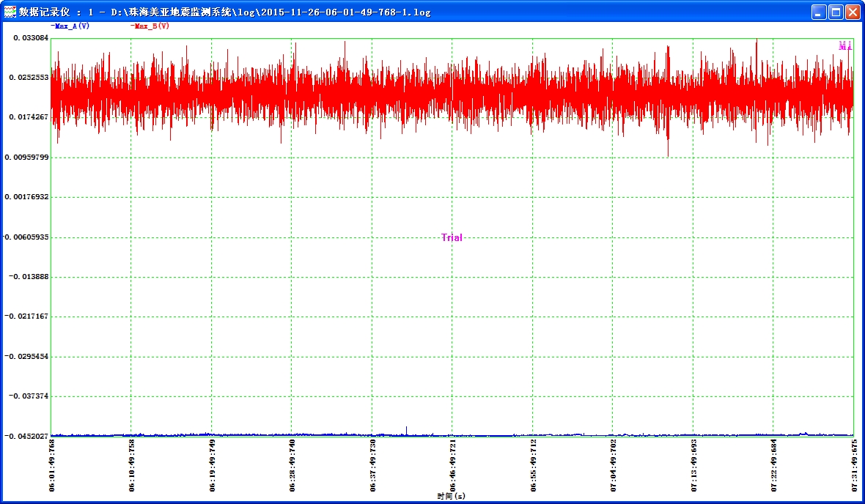Click the -0.037374 Y-axis value
865x504 pixels.
pos(29,396)
